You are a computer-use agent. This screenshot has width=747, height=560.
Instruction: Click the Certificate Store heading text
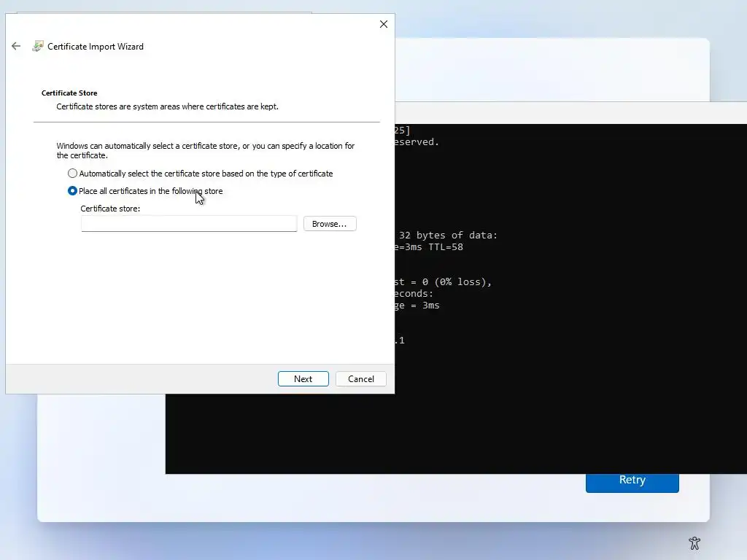69,93
